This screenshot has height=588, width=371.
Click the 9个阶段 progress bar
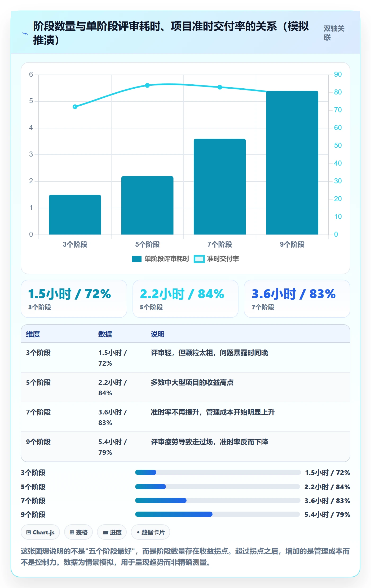tap(218, 514)
